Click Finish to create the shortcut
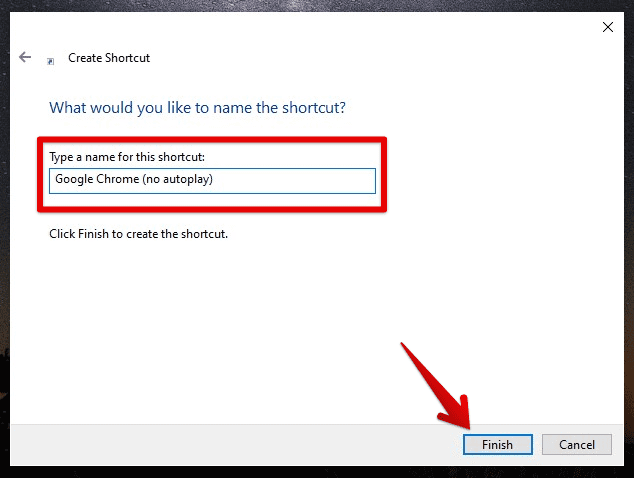This screenshot has width=634, height=478. [x=497, y=444]
